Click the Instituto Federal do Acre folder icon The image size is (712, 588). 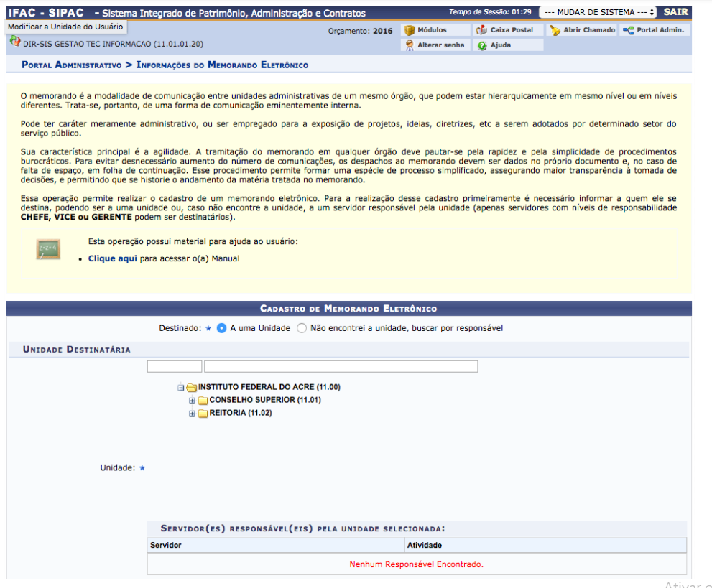pos(191,388)
